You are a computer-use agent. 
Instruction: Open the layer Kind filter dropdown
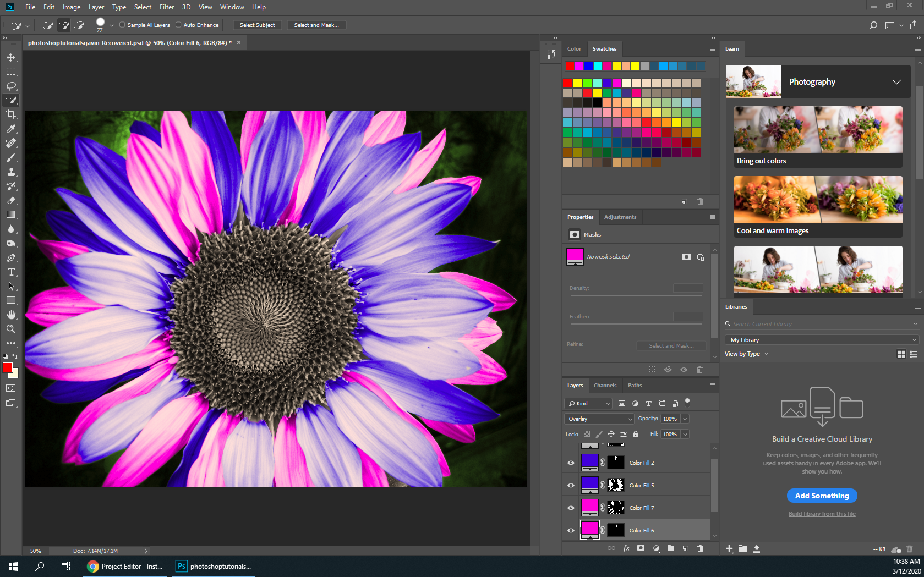pyautogui.click(x=588, y=403)
